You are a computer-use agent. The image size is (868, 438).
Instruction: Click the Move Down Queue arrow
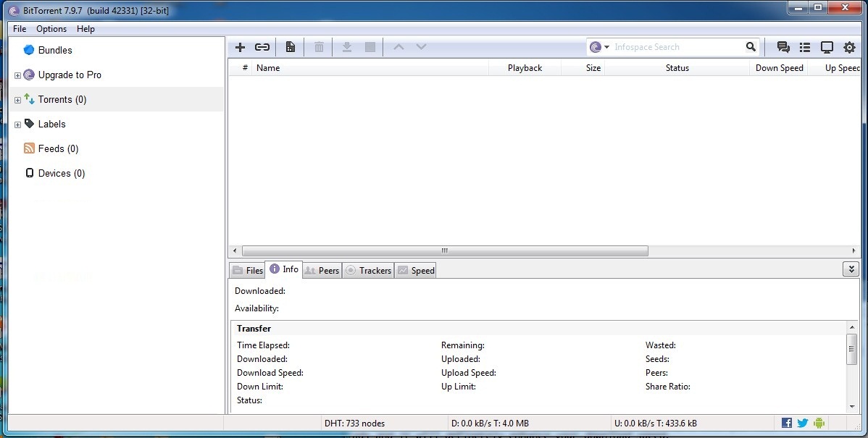tap(421, 47)
